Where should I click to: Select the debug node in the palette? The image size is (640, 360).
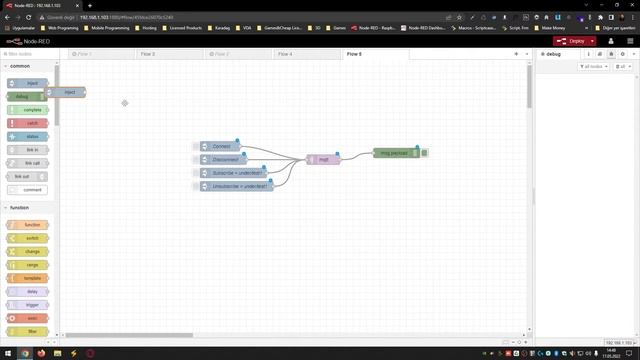[x=25, y=97]
